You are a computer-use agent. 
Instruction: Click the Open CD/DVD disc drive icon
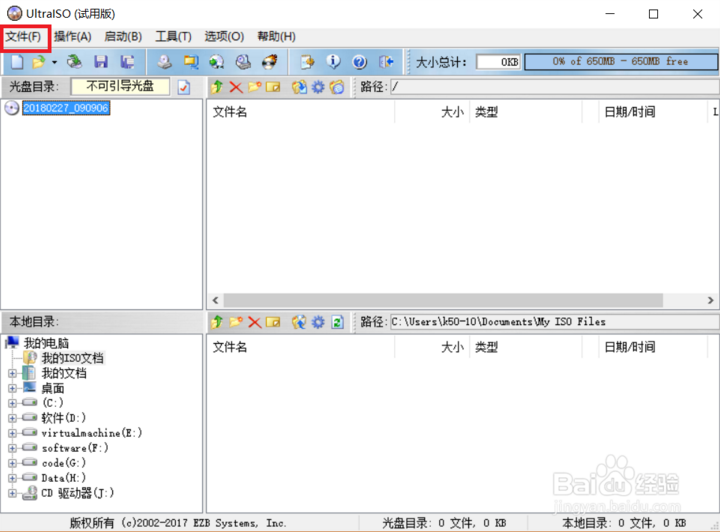click(x=74, y=62)
